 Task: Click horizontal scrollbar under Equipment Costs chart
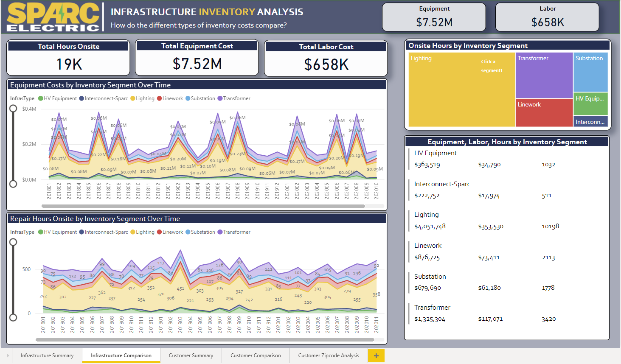pos(203,206)
